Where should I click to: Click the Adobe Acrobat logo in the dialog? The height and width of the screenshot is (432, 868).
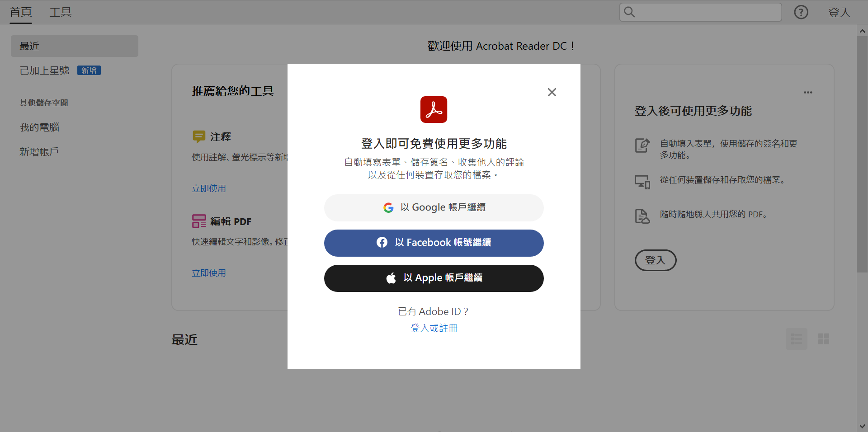[434, 109]
